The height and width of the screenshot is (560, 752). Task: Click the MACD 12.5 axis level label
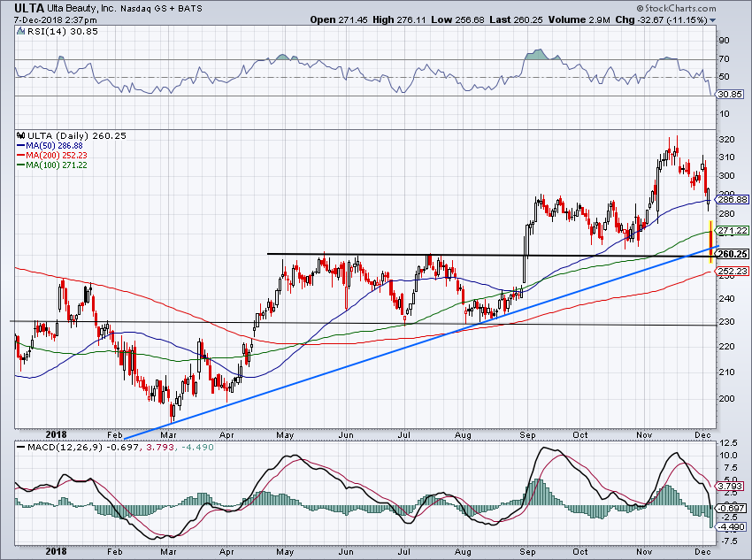(x=728, y=442)
